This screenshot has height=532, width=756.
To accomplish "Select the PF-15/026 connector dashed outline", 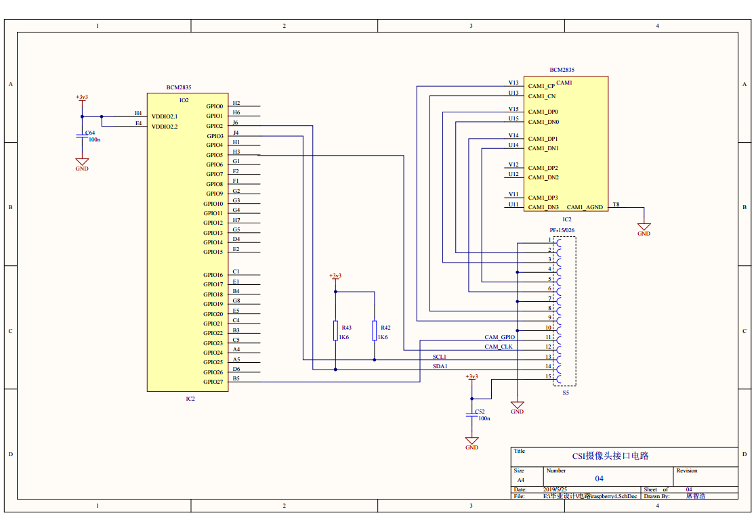I will (564, 311).
